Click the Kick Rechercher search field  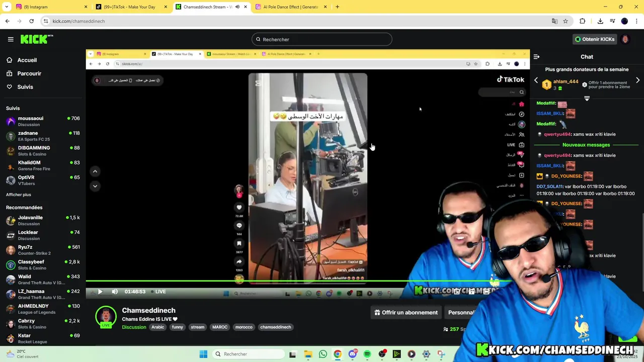pos(322,39)
